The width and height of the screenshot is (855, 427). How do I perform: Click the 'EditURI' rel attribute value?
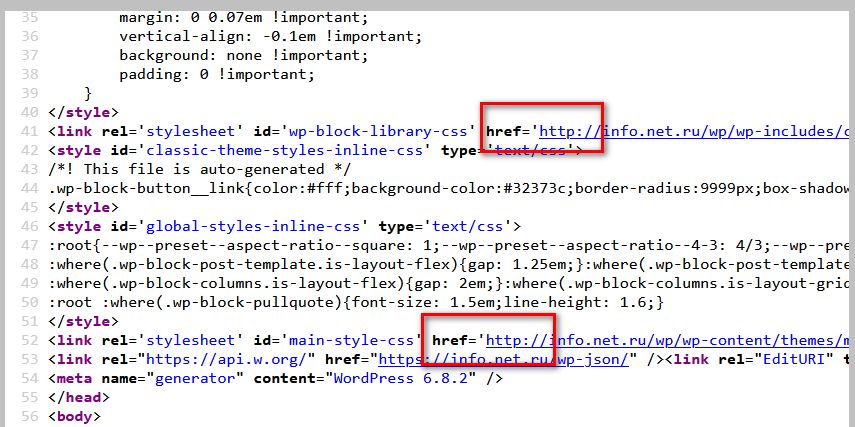(x=794, y=359)
